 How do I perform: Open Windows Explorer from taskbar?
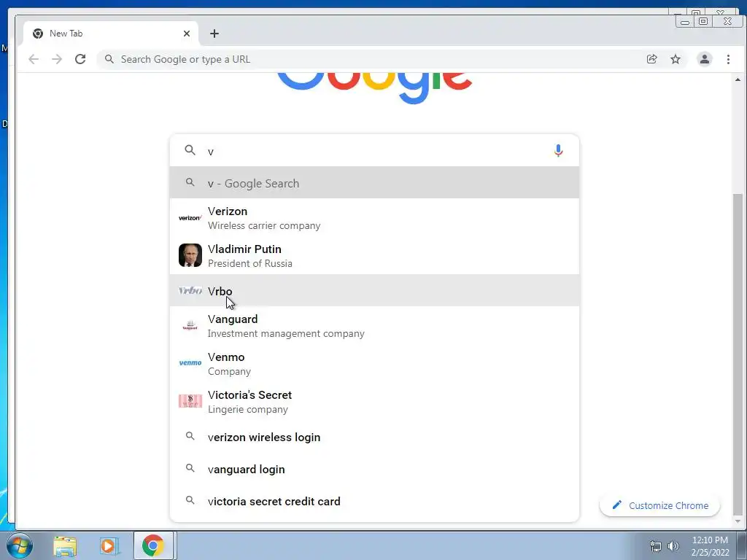point(65,545)
